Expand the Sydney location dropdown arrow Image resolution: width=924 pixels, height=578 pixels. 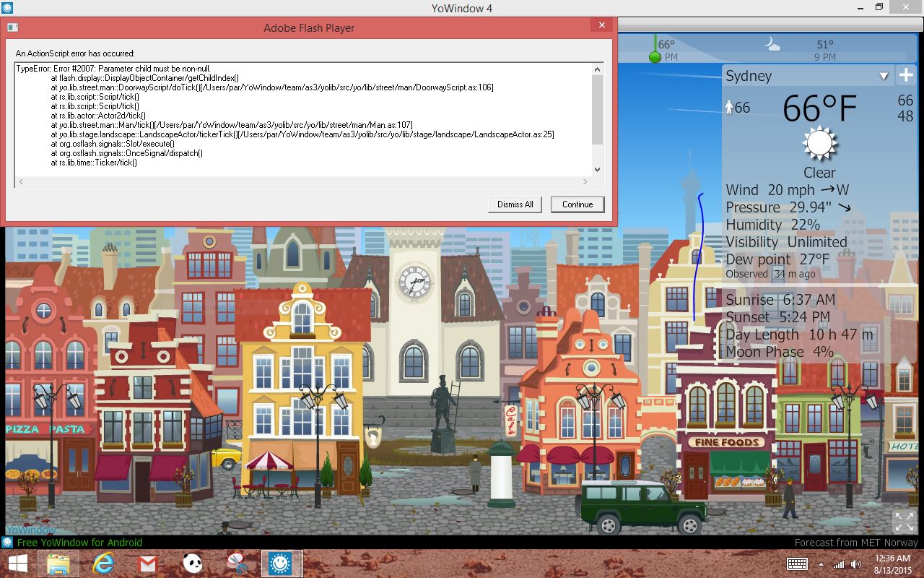point(884,76)
